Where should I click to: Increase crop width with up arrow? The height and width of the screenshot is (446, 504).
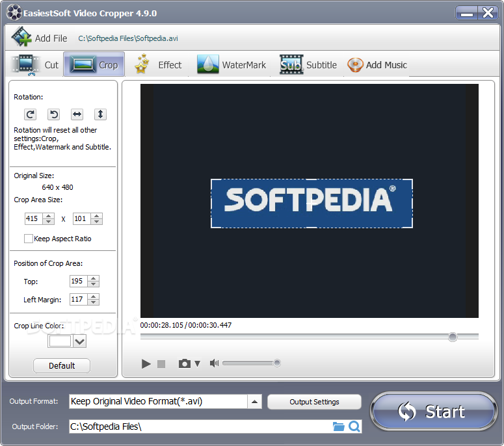[x=49, y=216]
